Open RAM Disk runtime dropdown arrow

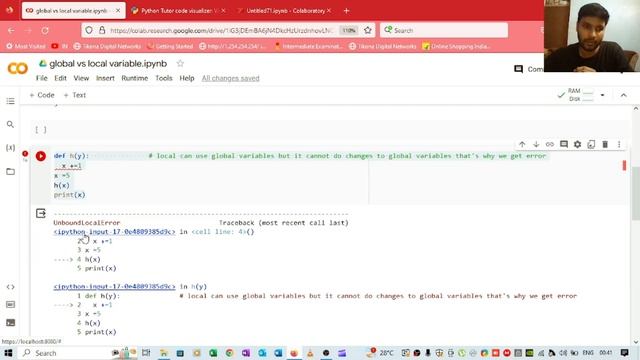coord(602,95)
